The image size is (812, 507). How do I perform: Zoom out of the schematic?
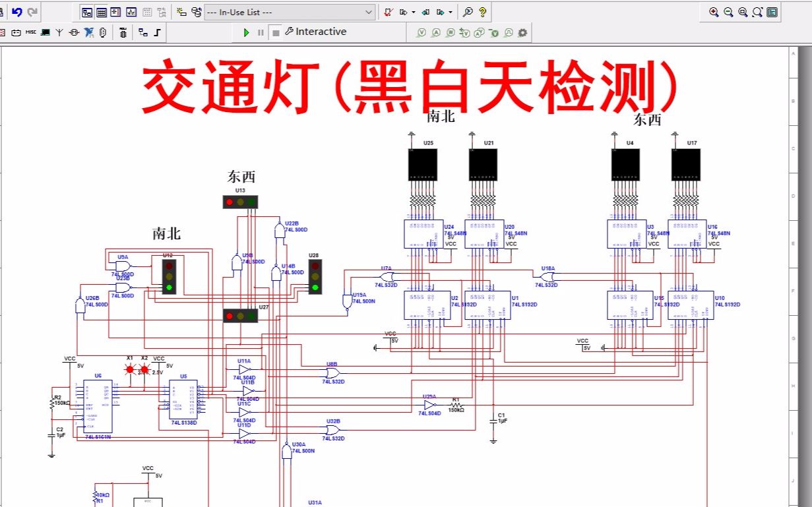click(x=728, y=12)
